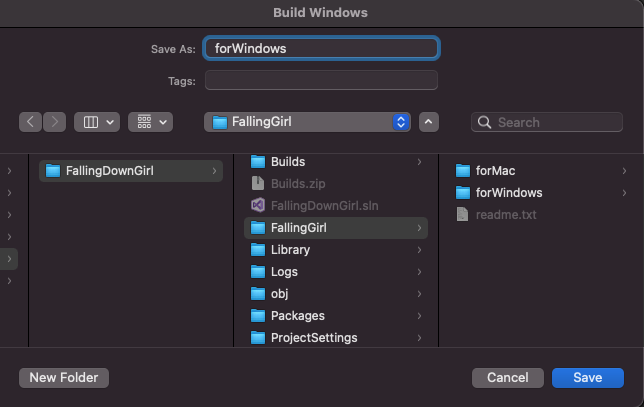This screenshot has width=644, height=407.
Task: Select the FallingDownGirl folder in first column
Action: point(131,171)
